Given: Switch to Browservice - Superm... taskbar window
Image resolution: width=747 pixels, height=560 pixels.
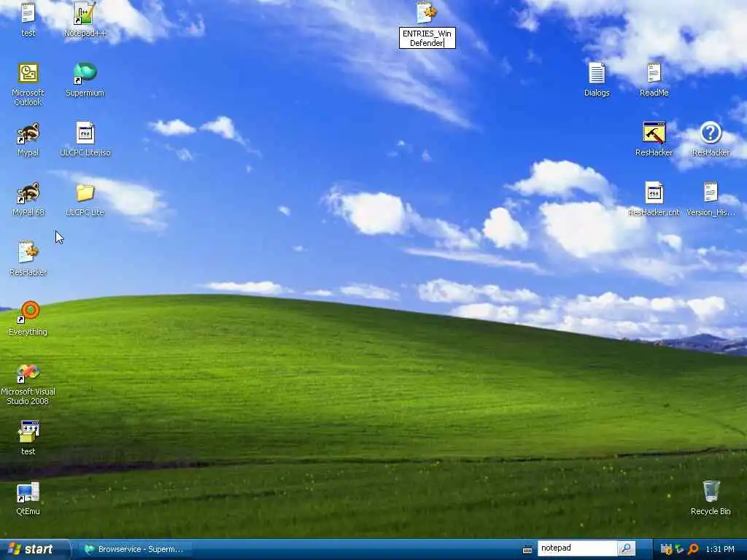Looking at the screenshot, I should 135,549.
